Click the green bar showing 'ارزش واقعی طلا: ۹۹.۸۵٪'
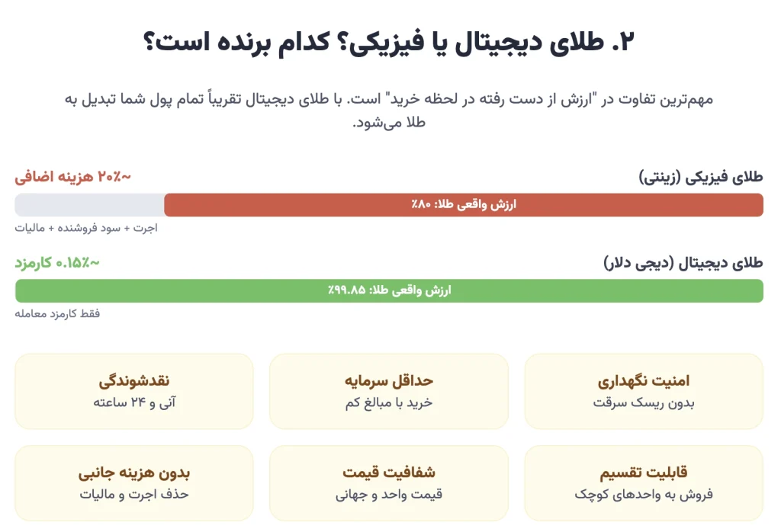Screen dimensions: 781x532 pyautogui.click(x=389, y=290)
